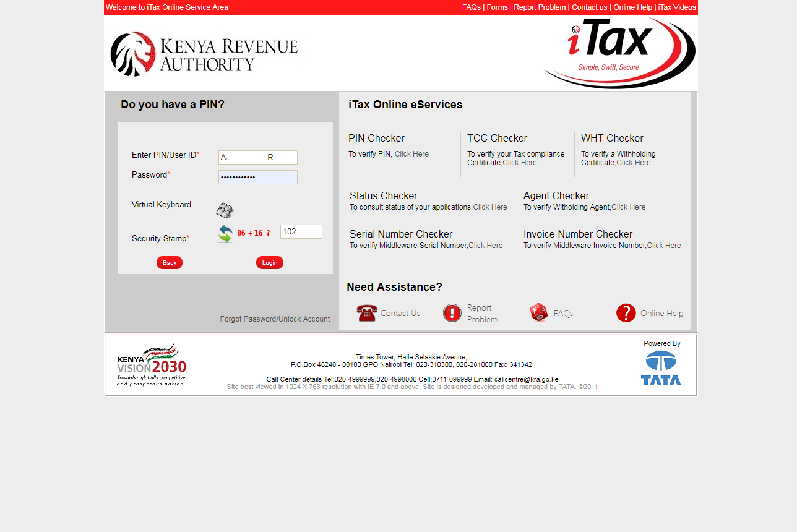
Task: Click the Online Help text under Need Assistance
Action: tap(662, 313)
